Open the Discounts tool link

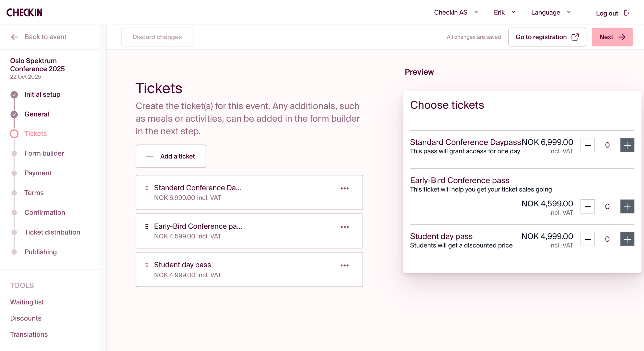[26, 318]
